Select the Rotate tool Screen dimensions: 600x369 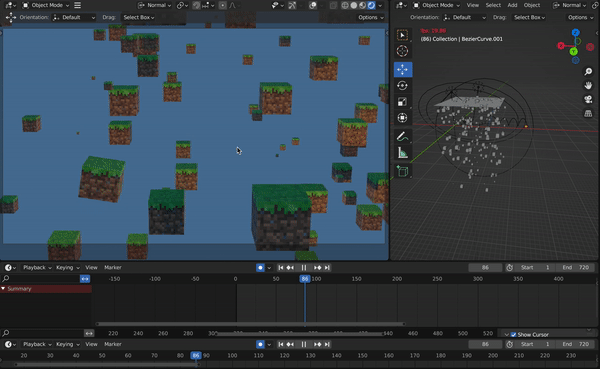tap(402, 85)
